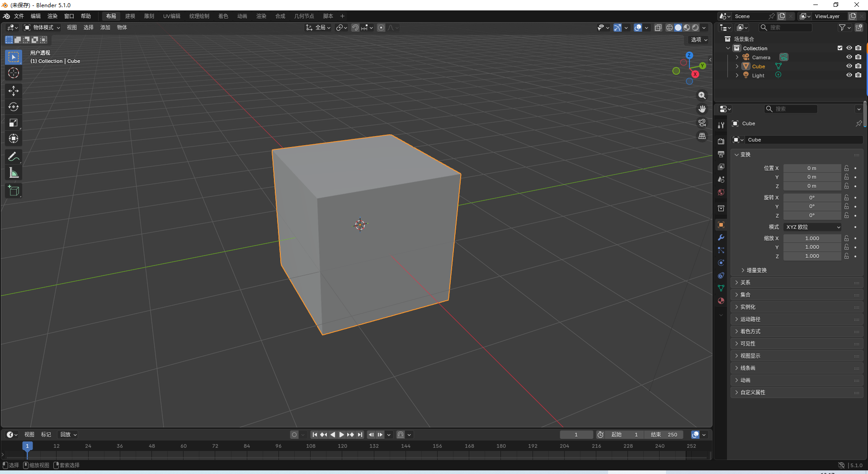Open the World properties tab

[x=721, y=192]
